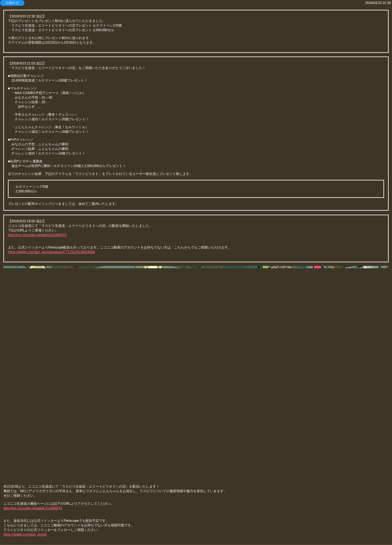Click the ■松田Pとガチャ運勝負 heading
392x545 pixels.
tap(25, 161)
